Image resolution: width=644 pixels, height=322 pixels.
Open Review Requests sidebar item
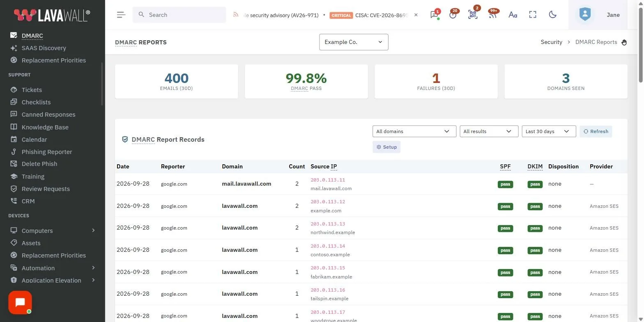pos(46,189)
